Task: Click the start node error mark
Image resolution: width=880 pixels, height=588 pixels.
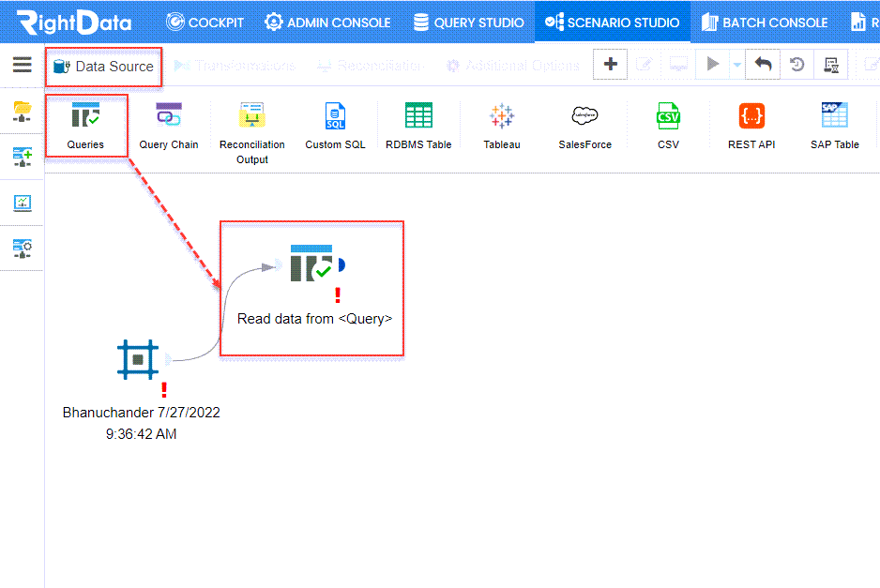Action: click(164, 390)
